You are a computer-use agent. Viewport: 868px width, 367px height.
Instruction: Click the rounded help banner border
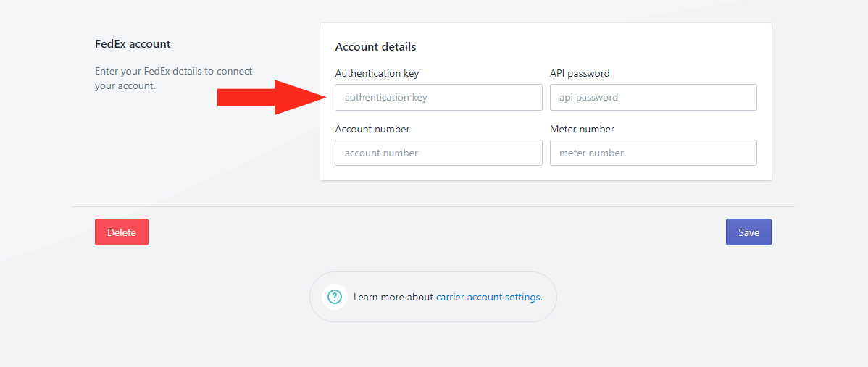pyautogui.click(x=433, y=272)
